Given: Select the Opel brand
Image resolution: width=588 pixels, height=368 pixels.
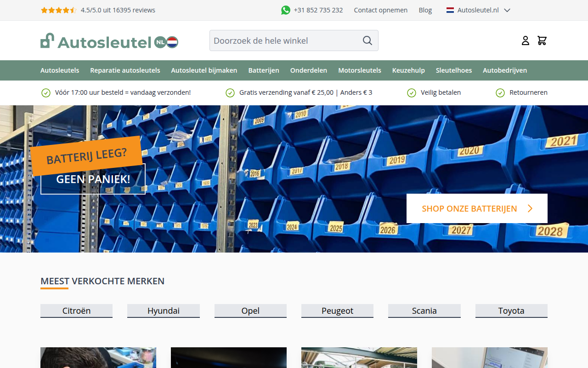Looking at the screenshot, I should (x=250, y=311).
